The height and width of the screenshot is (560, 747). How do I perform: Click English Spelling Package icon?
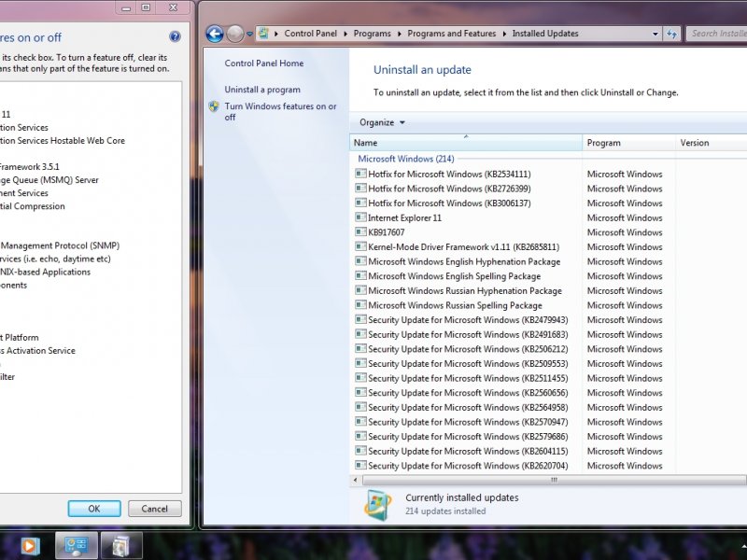pyautogui.click(x=360, y=276)
